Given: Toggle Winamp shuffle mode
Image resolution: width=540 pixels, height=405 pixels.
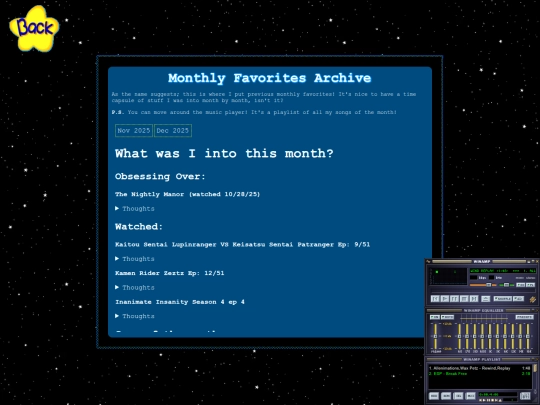Looking at the screenshot, I should coord(503,299).
